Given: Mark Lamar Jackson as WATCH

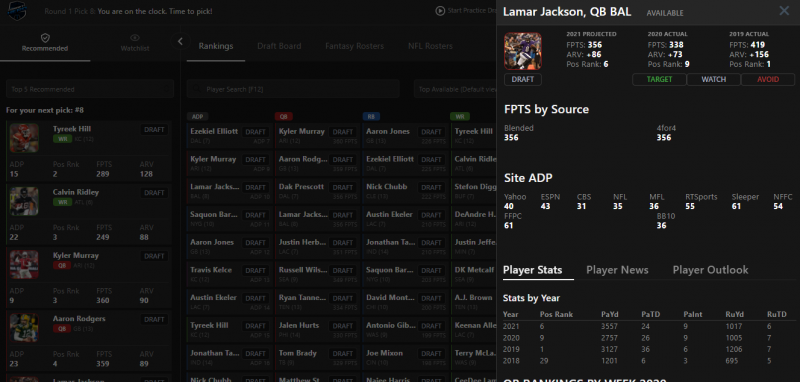Looking at the screenshot, I should (713, 80).
